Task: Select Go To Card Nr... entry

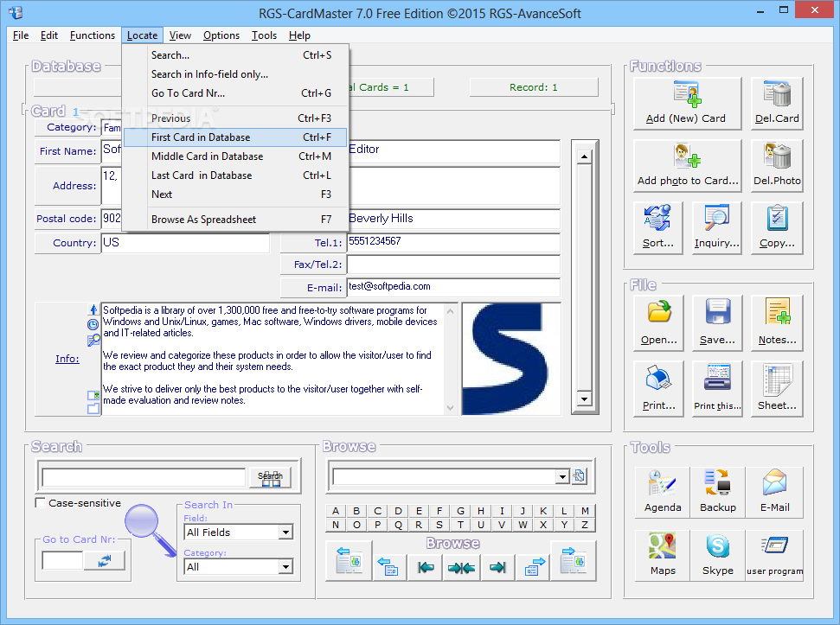Action: pos(235,93)
